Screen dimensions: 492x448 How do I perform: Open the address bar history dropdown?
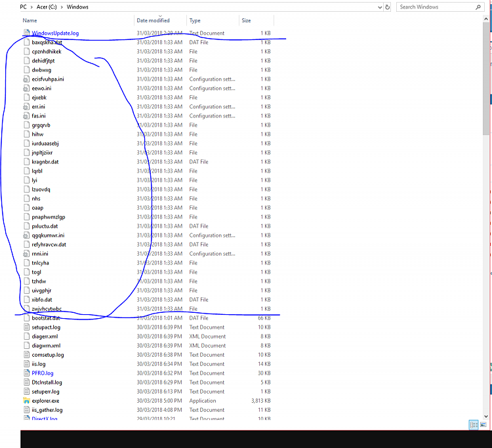pyautogui.click(x=380, y=7)
